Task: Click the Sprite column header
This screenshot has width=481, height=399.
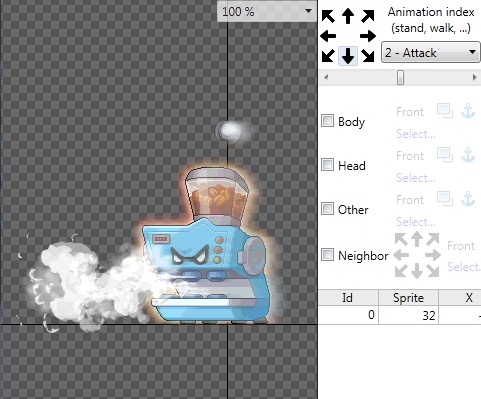Action: (x=408, y=297)
